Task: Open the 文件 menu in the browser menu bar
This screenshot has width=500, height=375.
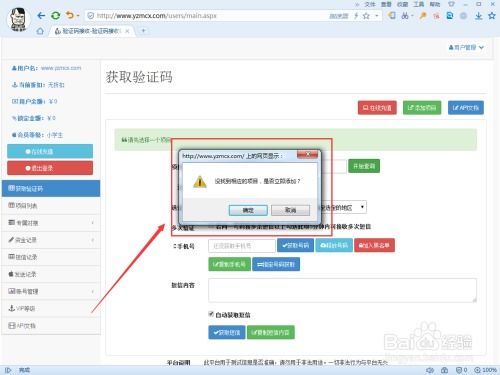Action: pyautogui.click(x=370, y=4)
